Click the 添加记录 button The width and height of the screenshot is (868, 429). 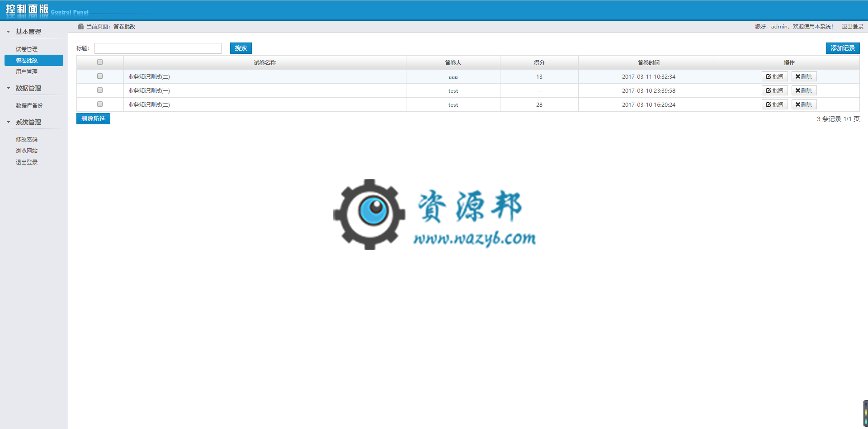[843, 48]
